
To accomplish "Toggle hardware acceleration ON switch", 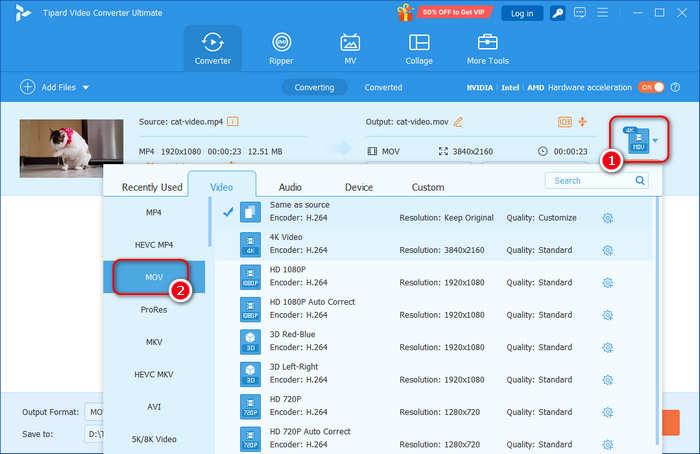I will point(651,87).
